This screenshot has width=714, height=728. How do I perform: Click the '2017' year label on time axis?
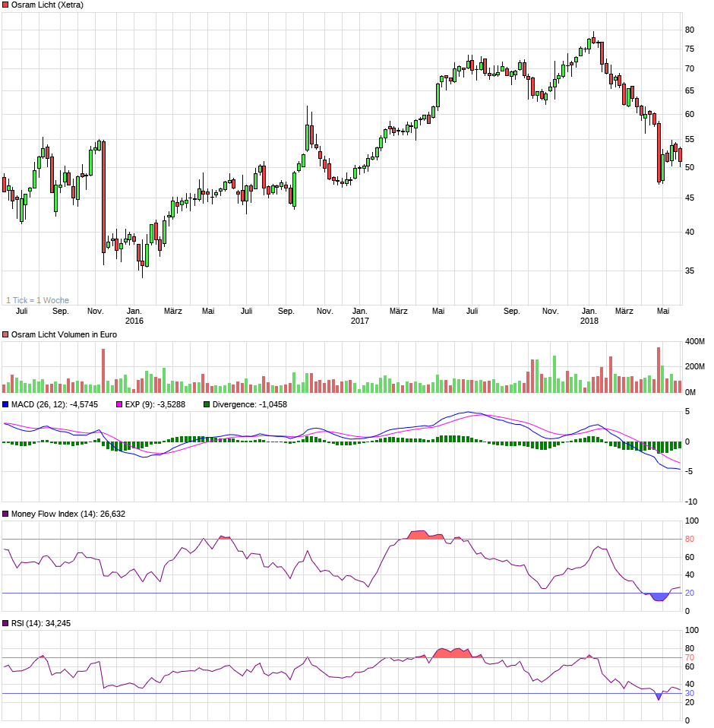pos(359,321)
